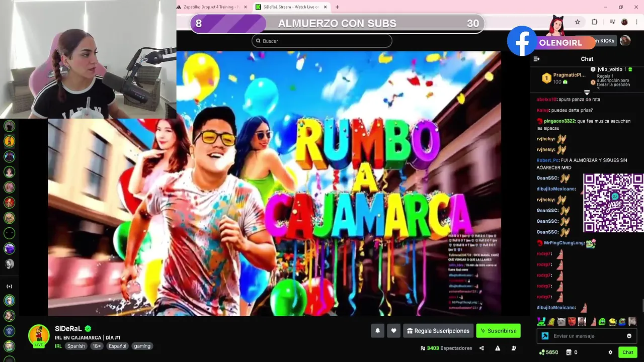Viewport: 644px width, 362px height.
Task: Click the 18+ tag
Action: [97, 346]
